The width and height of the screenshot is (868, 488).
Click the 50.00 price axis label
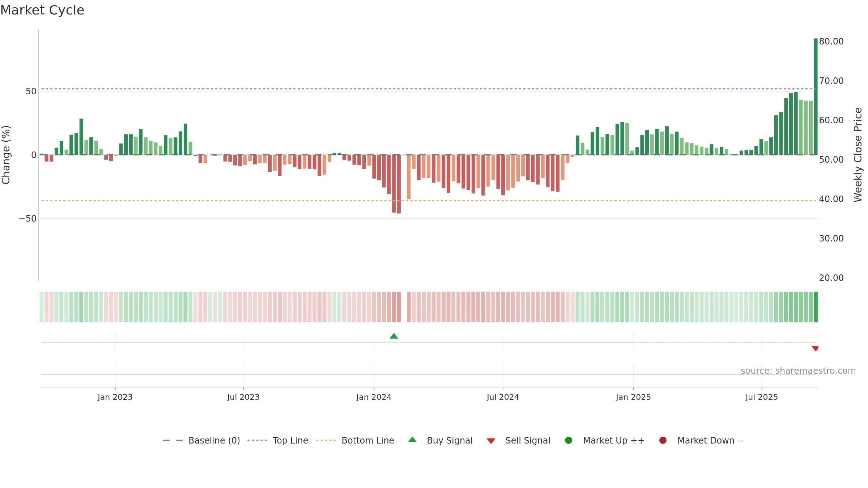[x=831, y=160]
